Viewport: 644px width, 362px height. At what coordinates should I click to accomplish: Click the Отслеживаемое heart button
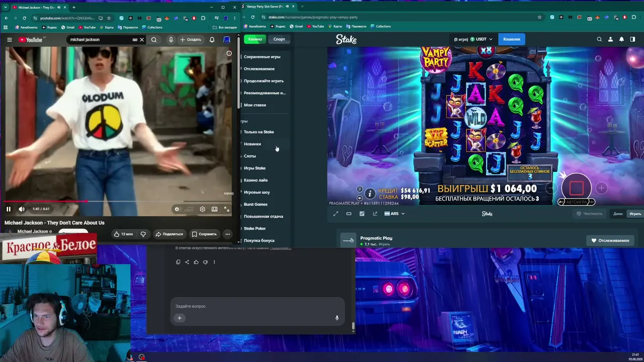tap(610, 241)
